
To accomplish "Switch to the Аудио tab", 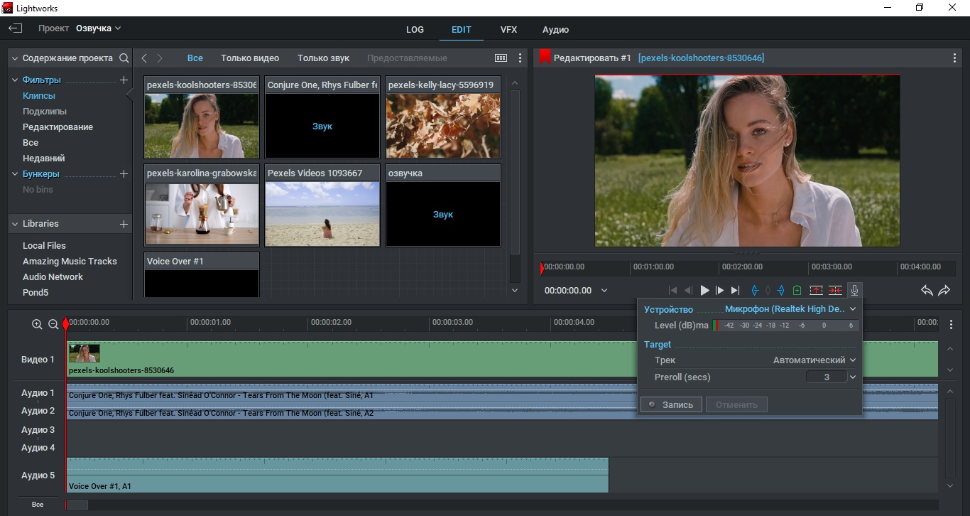I will 556,30.
